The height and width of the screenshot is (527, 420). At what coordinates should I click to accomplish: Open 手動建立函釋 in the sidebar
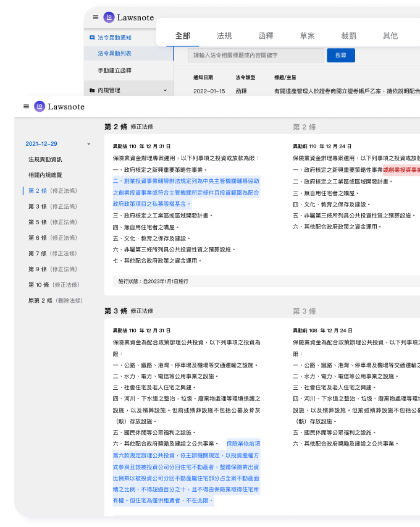pyautogui.click(x=114, y=70)
